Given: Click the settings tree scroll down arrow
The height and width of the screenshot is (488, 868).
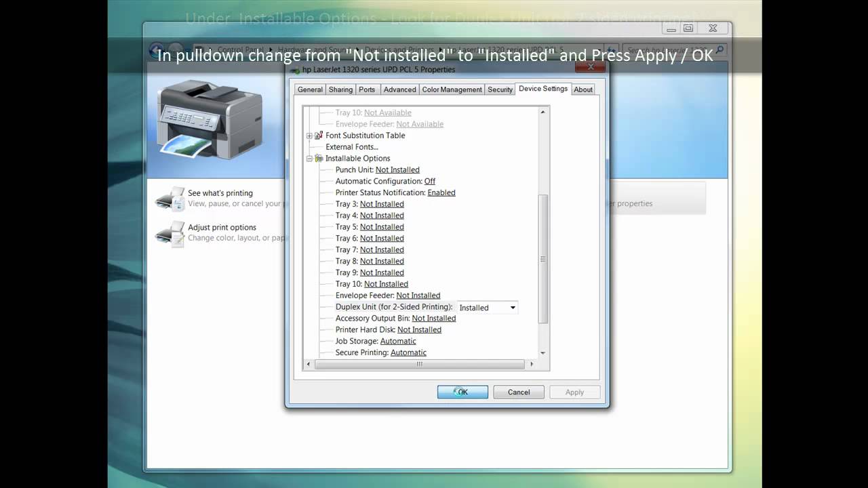Looking at the screenshot, I should [542, 353].
